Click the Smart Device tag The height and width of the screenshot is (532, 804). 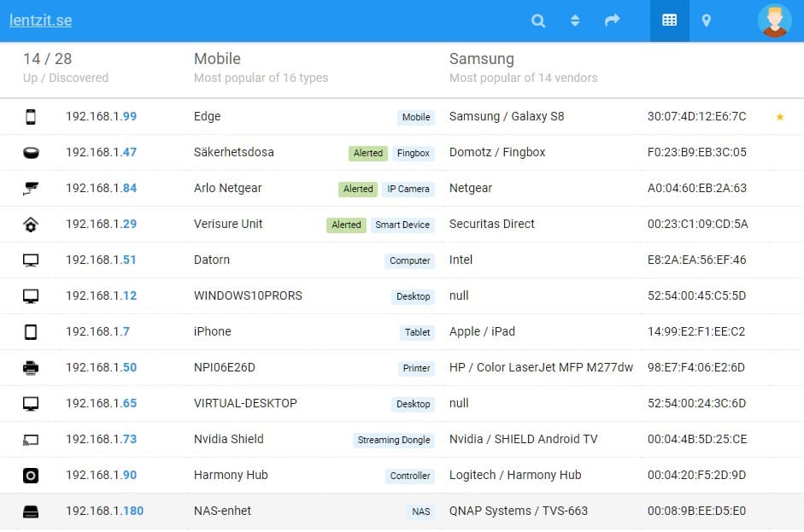(x=402, y=225)
